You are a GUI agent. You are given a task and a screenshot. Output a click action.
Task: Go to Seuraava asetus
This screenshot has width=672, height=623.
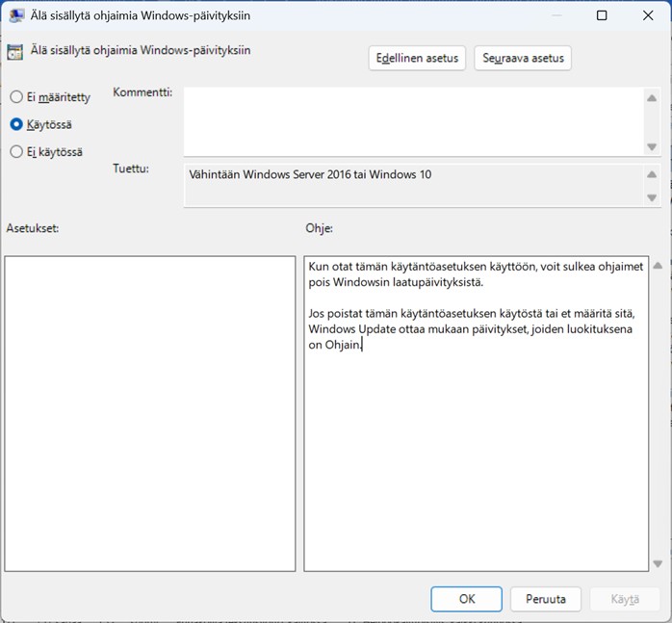(x=523, y=58)
